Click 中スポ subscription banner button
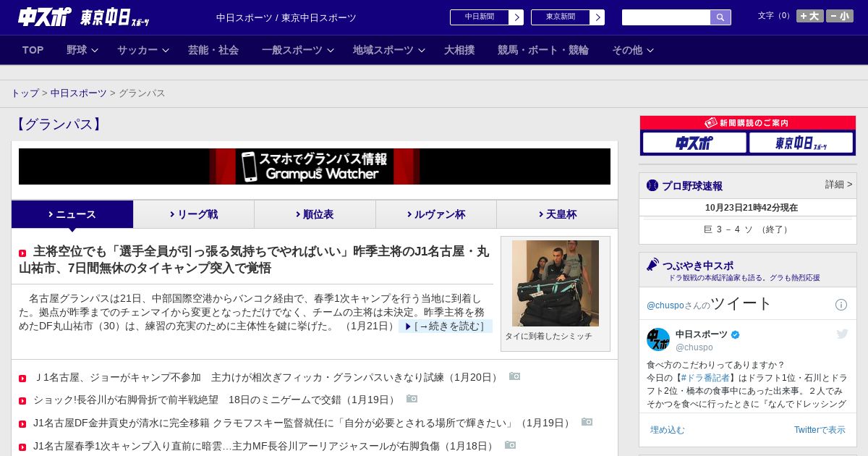The height and width of the screenshot is (456, 868). click(694, 143)
